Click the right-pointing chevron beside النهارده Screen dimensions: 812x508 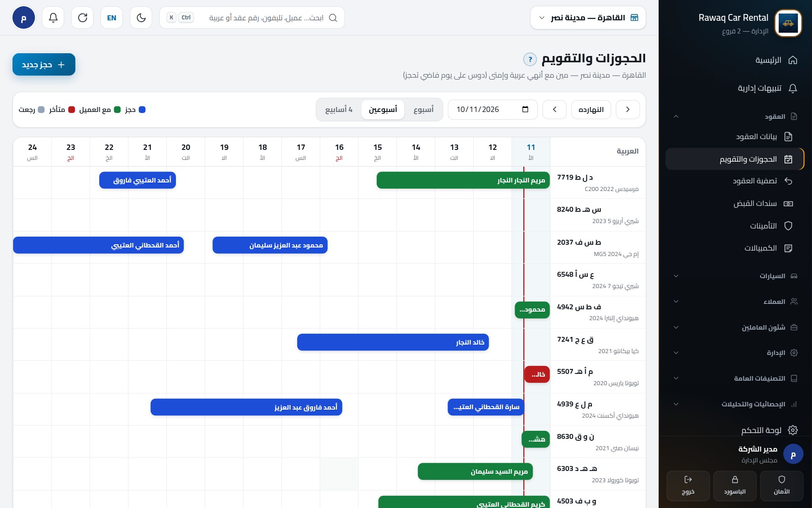(x=627, y=110)
